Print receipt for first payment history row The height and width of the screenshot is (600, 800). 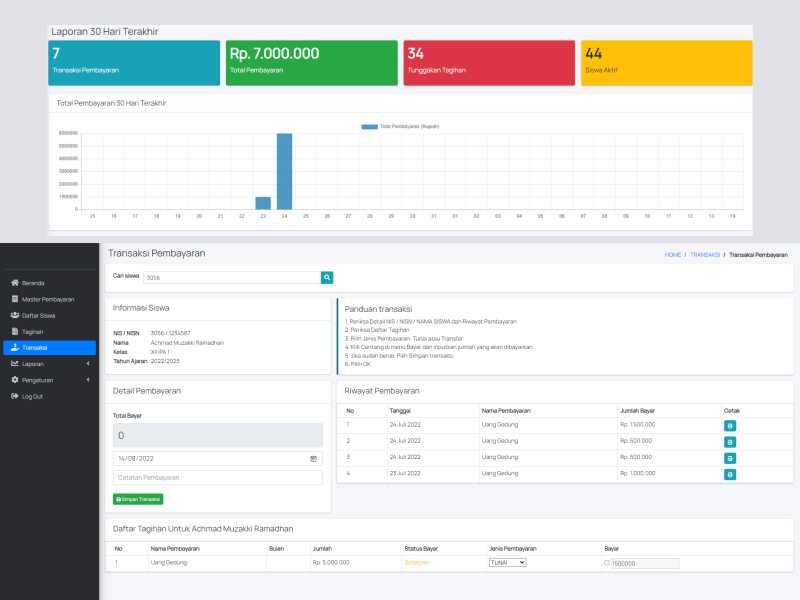(x=730, y=425)
